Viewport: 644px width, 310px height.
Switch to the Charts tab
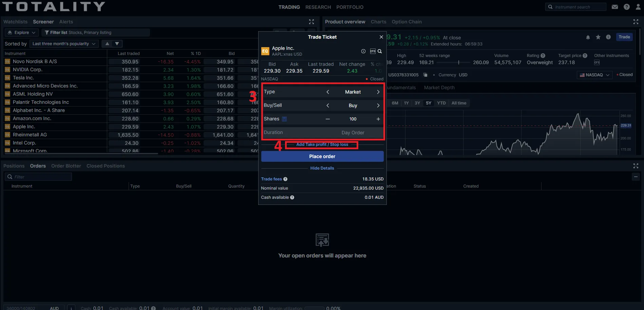[x=378, y=22]
